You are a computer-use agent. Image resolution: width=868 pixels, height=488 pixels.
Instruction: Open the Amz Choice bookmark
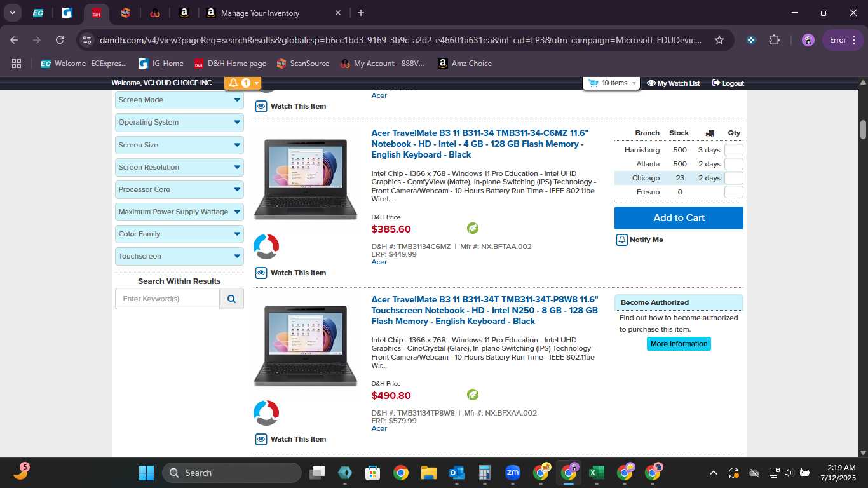click(465, 64)
